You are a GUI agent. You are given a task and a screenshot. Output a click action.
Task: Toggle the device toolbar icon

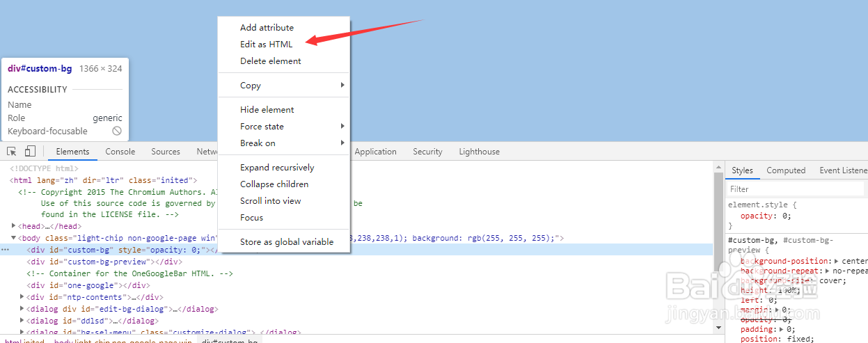point(30,152)
